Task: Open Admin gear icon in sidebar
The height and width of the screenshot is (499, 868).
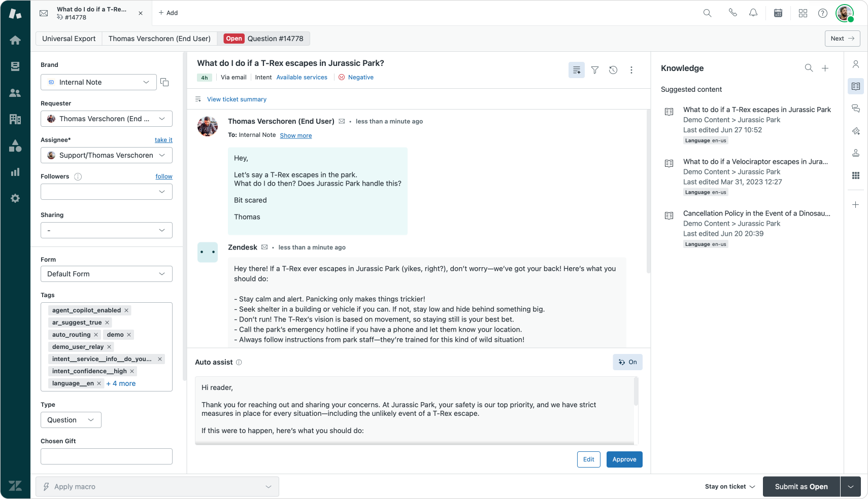Action: point(15,198)
